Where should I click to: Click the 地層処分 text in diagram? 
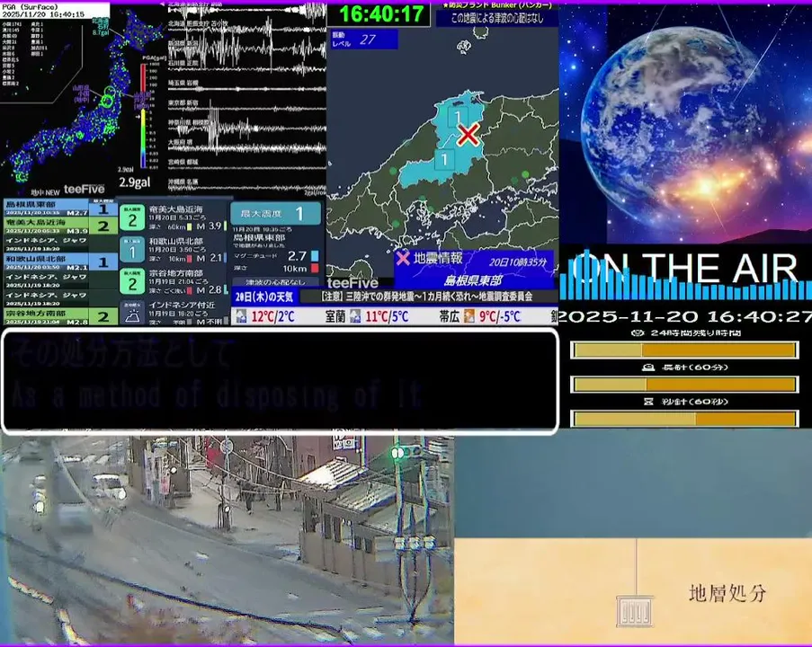(x=727, y=593)
